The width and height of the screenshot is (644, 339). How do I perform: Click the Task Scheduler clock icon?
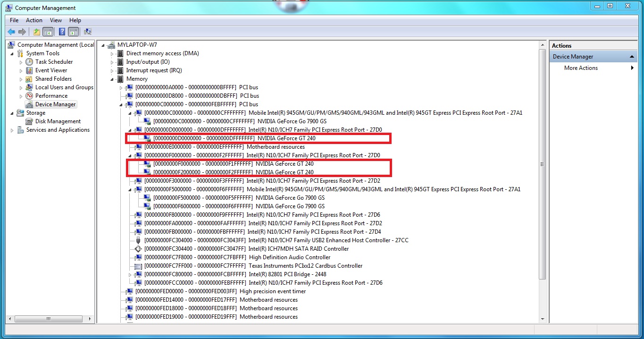click(29, 62)
